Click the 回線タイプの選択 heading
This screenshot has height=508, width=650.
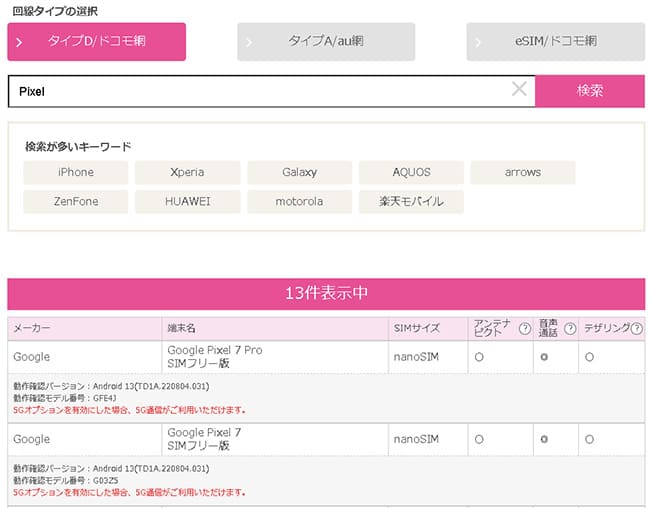click(55, 11)
